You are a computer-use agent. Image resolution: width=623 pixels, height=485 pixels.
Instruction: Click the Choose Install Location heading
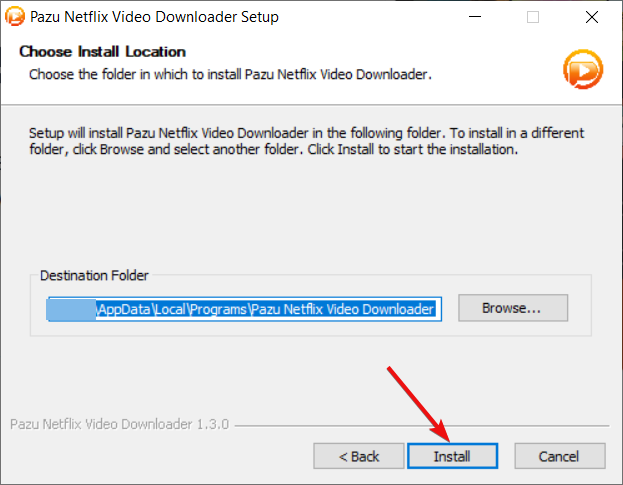tap(103, 52)
